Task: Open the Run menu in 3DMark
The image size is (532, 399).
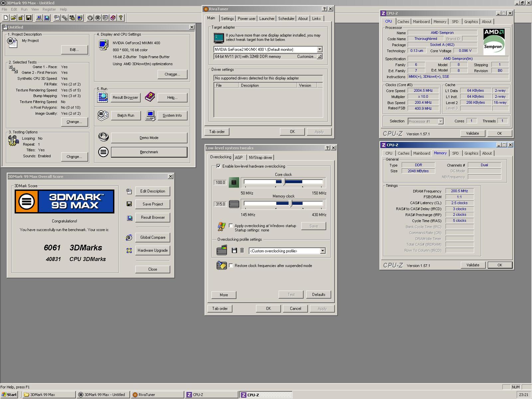Action: click(x=24, y=9)
